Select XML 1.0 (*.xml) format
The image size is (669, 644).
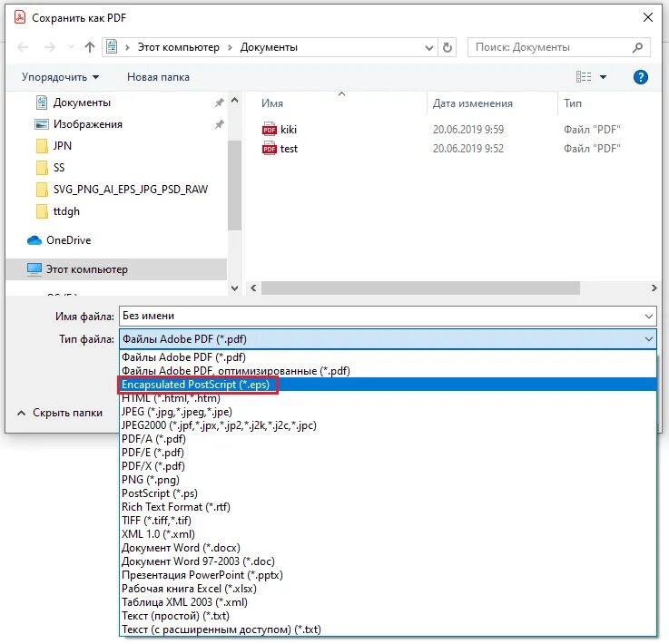point(388,534)
